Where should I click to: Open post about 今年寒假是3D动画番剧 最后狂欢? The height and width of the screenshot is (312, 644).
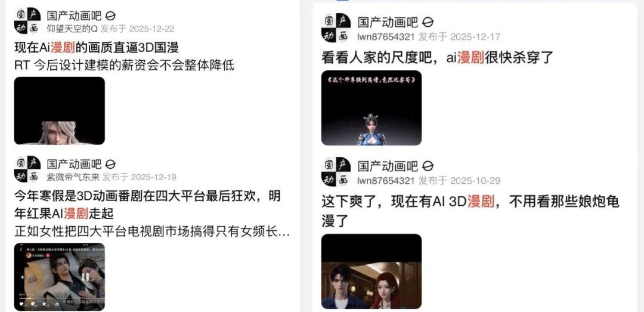click(x=147, y=204)
